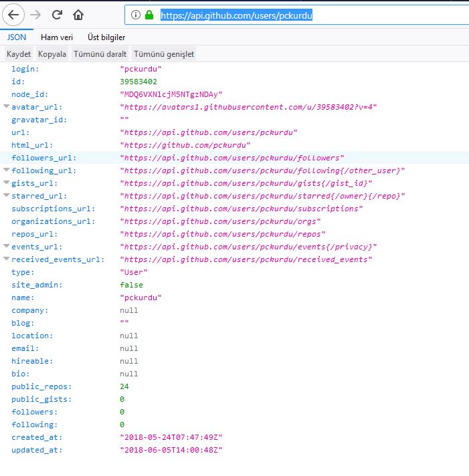Select the bio key label
This screenshot has height=476, width=469.
pyautogui.click(x=20, y=374)
